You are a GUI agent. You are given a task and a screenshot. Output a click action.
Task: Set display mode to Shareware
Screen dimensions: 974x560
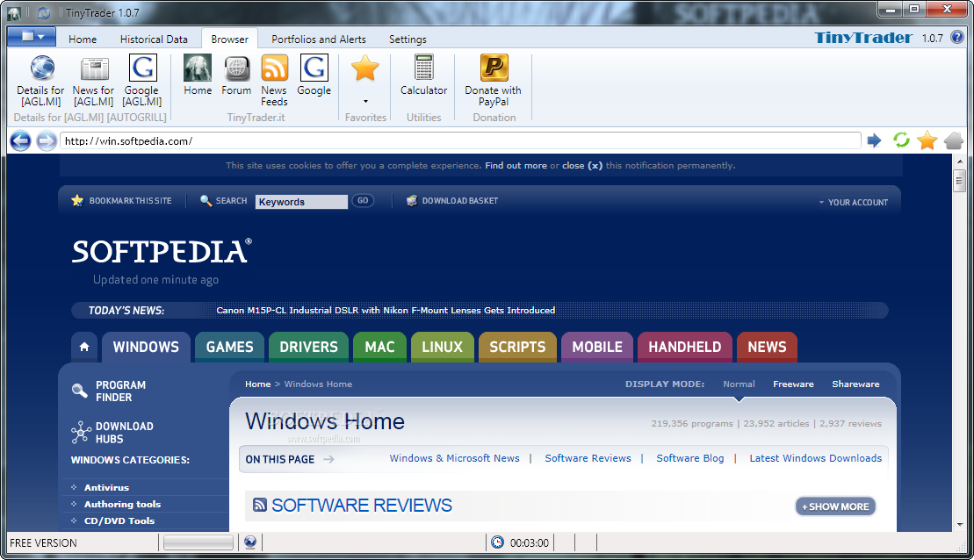855,384
